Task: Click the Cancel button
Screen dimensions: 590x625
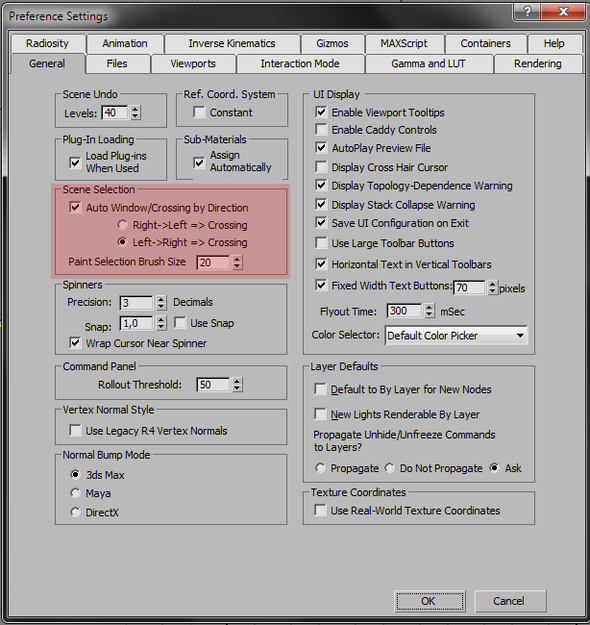Action: tap(509, 601)
